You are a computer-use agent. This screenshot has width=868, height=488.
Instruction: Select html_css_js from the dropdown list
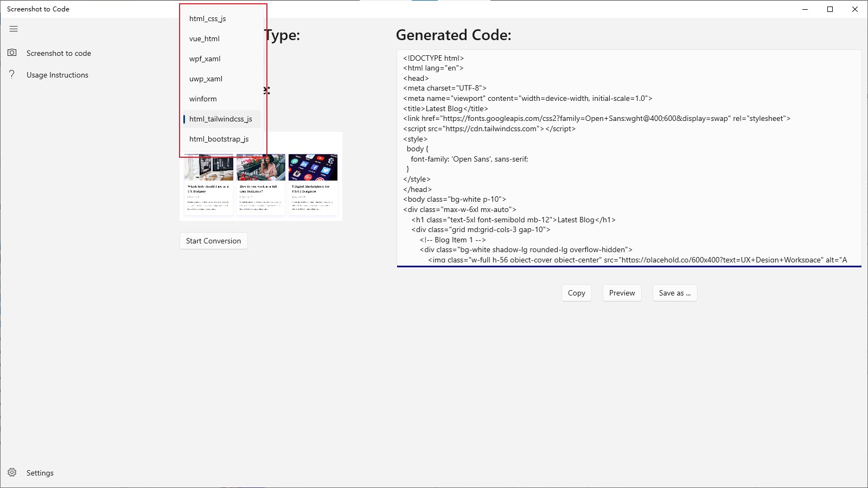coord(208,18)
